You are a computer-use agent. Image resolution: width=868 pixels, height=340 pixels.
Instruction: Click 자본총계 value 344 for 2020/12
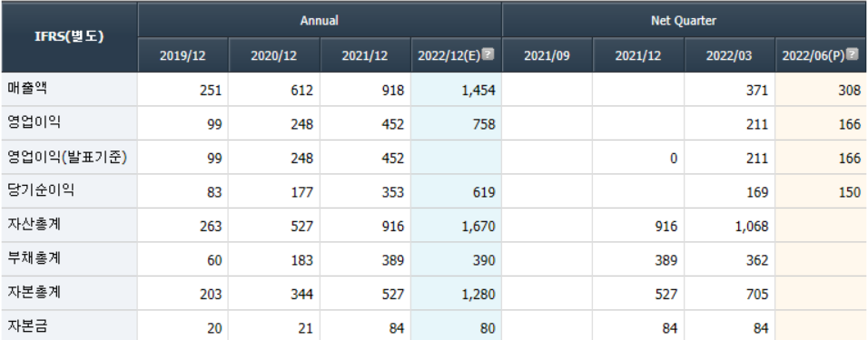302,295
